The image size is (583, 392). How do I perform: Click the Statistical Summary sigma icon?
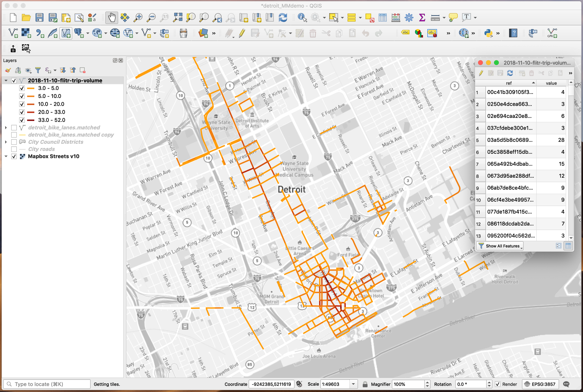tap(422, 17)
